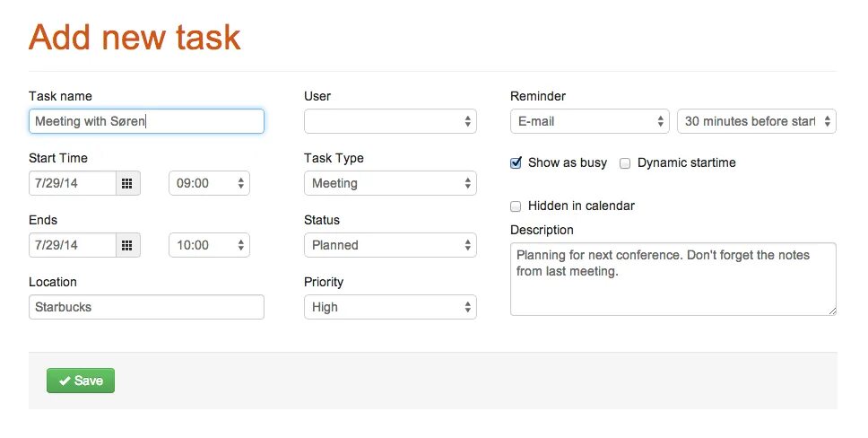Click the Ends date input field
This screenshot has height=438, width=868.
[x=73, y=245]
